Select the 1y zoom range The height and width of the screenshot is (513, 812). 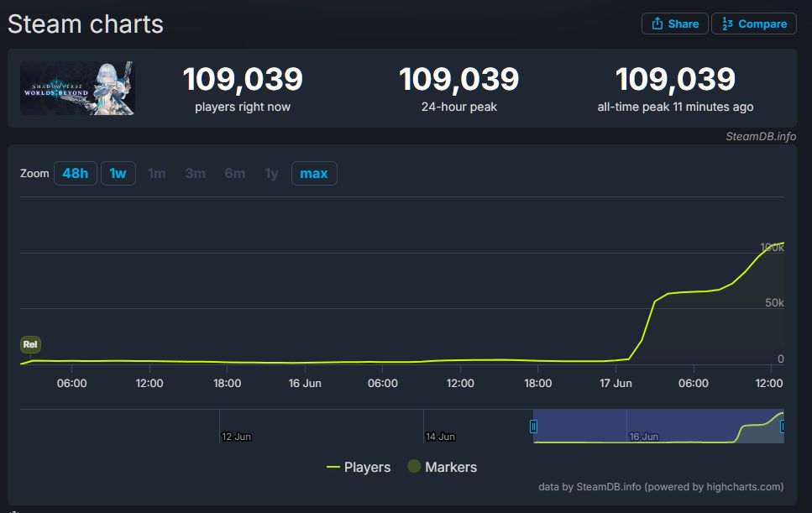pos(271,174)
